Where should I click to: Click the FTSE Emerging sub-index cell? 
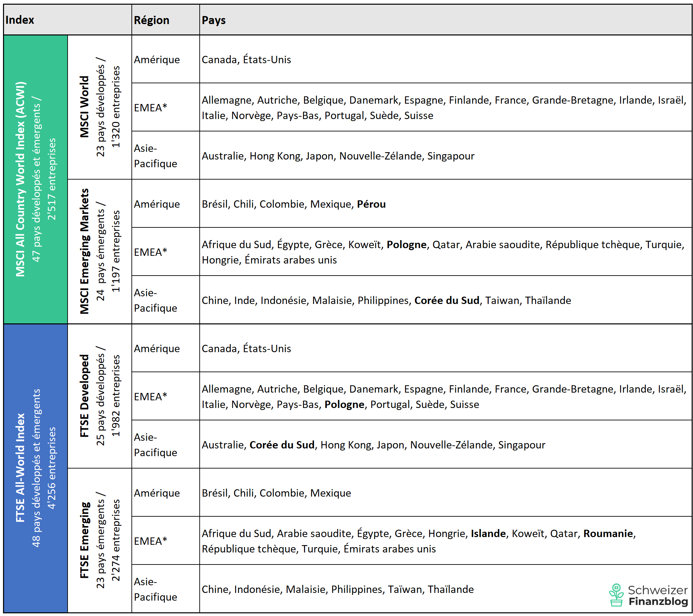coord(99,540)
